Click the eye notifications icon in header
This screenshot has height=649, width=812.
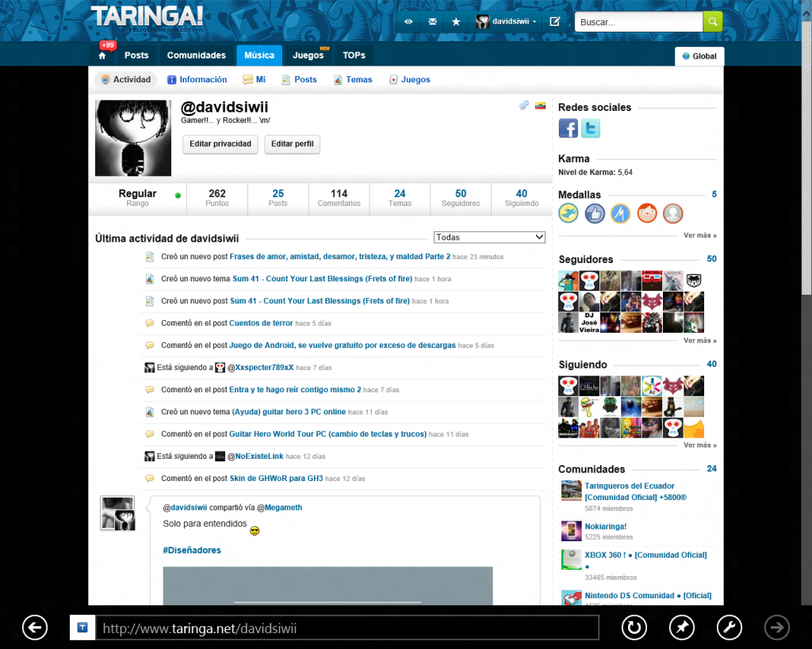point(408,21)
